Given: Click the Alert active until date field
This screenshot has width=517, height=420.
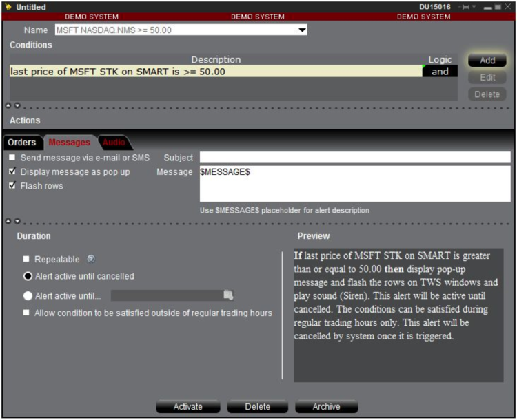Looking at the screenshot, I should (168, 295).
